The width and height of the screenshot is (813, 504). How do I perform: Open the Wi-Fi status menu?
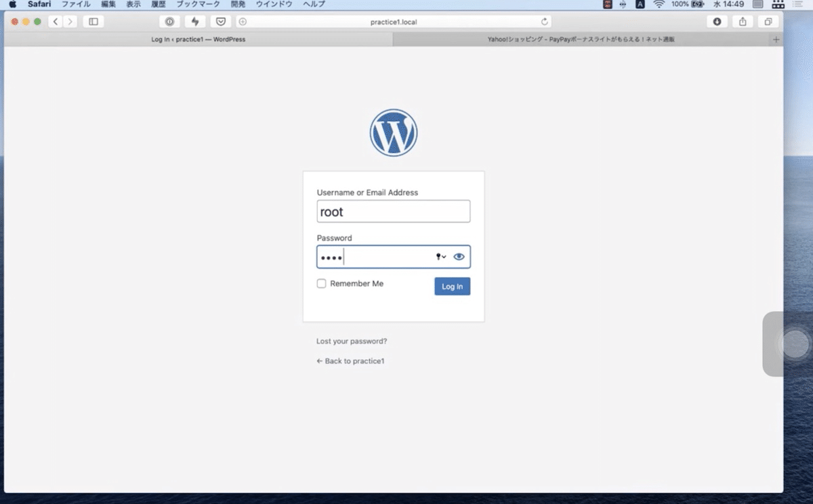pos(659,4)
